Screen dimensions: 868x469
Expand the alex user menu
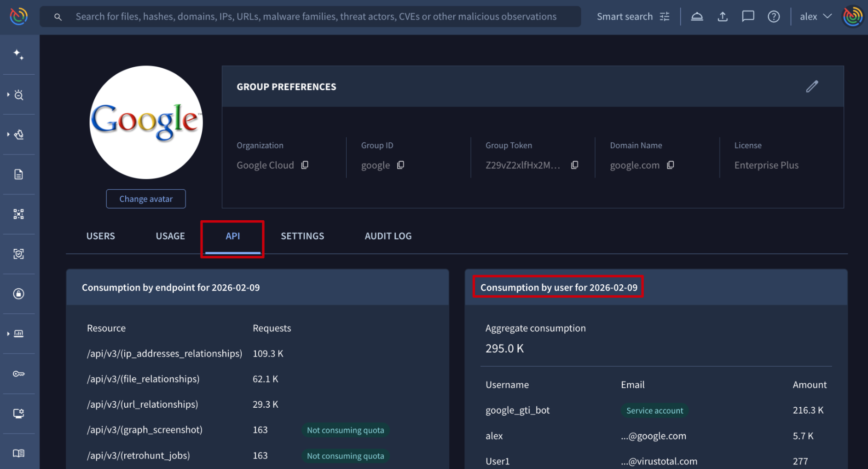pyautogui.click(x=816, y=17)
